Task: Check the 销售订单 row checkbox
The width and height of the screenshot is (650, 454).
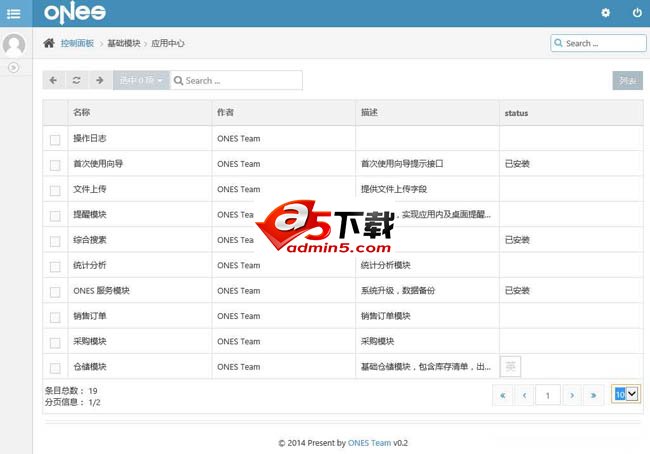Action: pyautogui.click(x=55, y=317)
